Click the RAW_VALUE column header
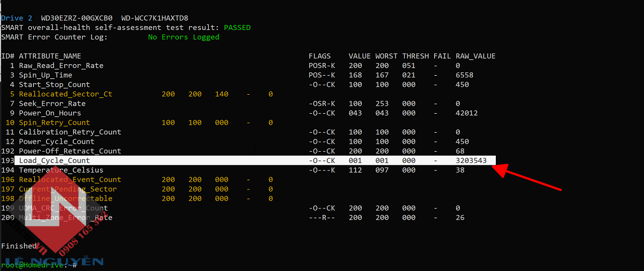The height and width of the screenshot is (271, 644). pyautogui.click(x=475, y=56)
